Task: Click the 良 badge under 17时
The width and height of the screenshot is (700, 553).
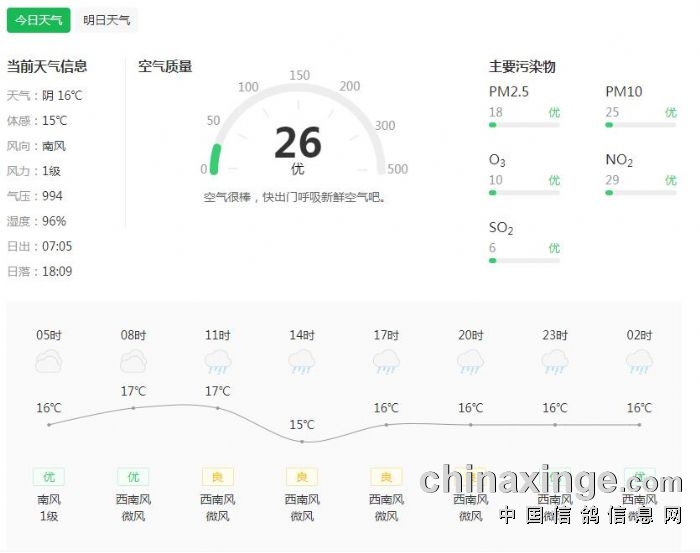Action: (386, 477)
